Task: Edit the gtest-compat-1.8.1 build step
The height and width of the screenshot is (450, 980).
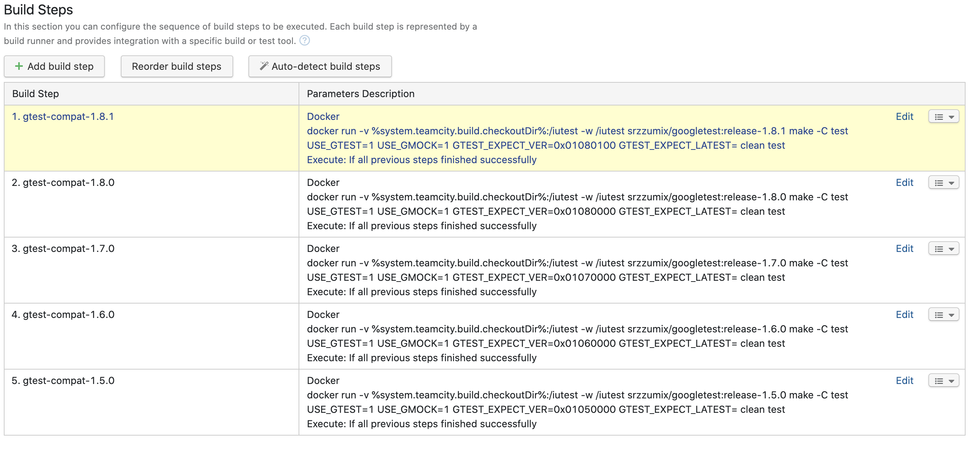Action: tap(904, 117)
